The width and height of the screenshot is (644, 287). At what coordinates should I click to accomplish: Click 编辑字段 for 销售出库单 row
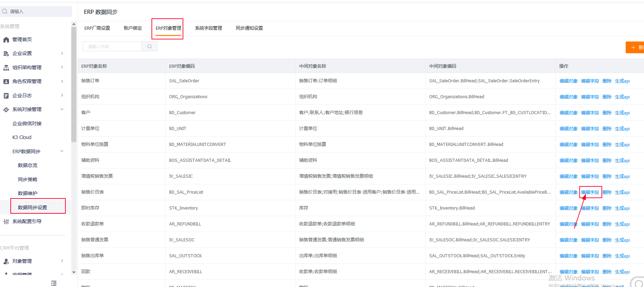[590, 256]
